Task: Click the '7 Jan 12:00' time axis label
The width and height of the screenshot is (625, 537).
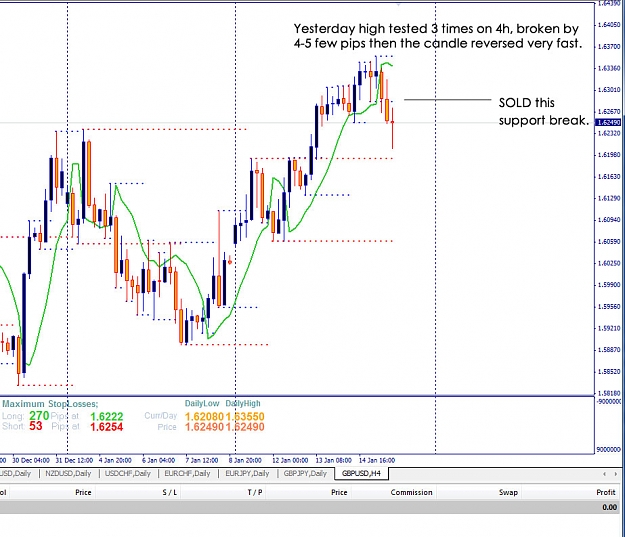Action: point(202,460)
